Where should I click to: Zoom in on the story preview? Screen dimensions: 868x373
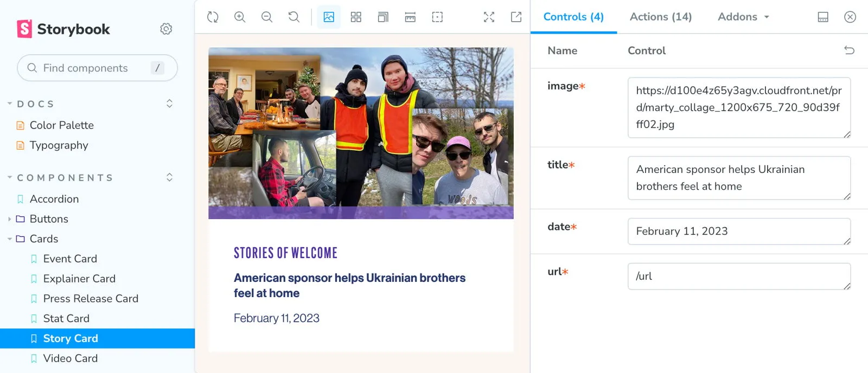(240, 17)
